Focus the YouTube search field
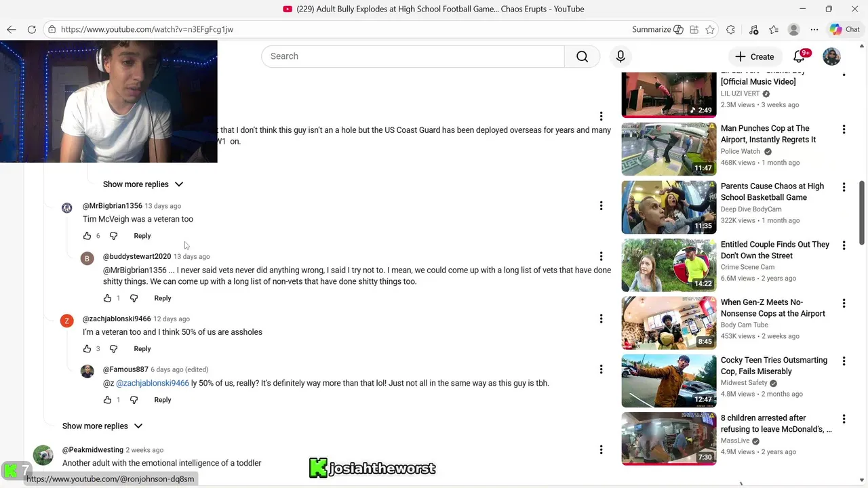 pos(413,56)
